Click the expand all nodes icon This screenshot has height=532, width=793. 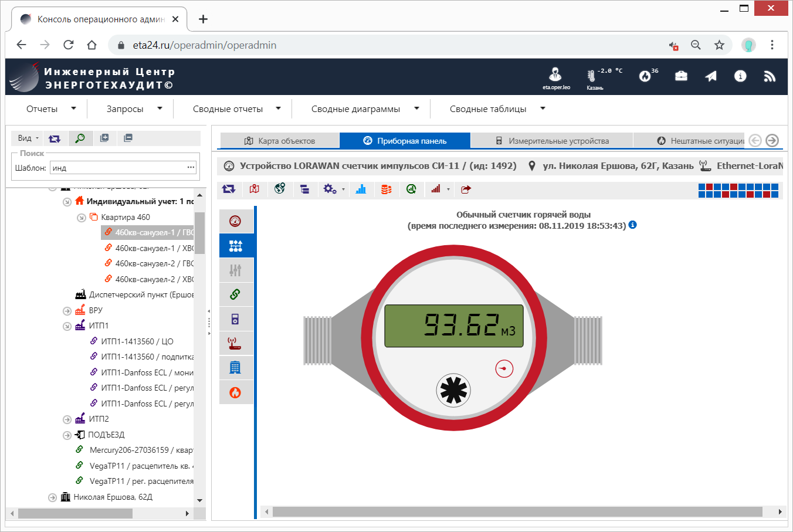click(104, 138)
